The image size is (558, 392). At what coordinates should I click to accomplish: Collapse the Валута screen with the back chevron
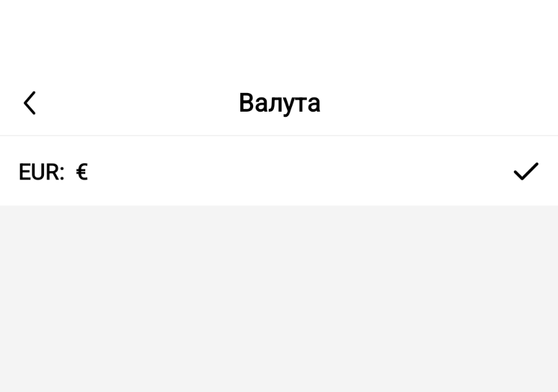coord(30,103)
